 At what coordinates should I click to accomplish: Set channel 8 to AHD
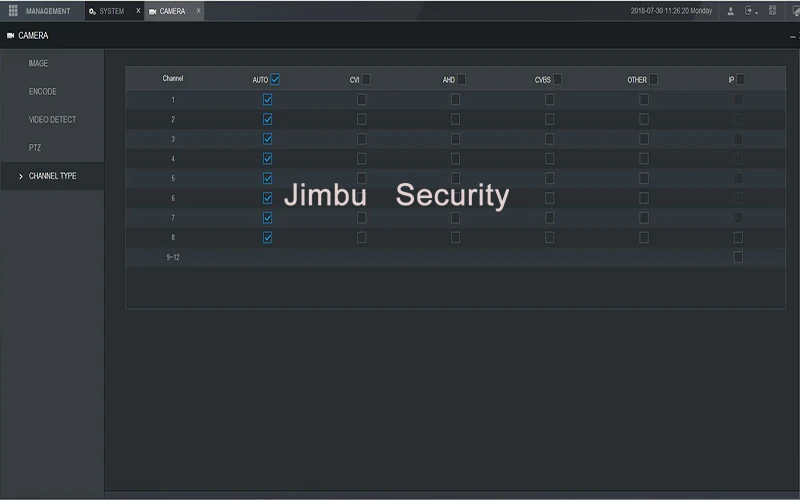tap(455, 237)
